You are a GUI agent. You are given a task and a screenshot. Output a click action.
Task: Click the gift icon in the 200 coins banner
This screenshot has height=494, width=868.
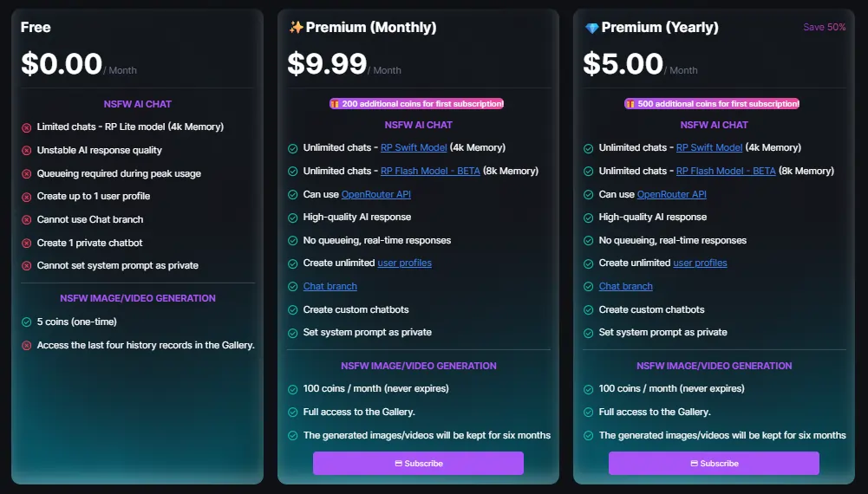point(336,104)
